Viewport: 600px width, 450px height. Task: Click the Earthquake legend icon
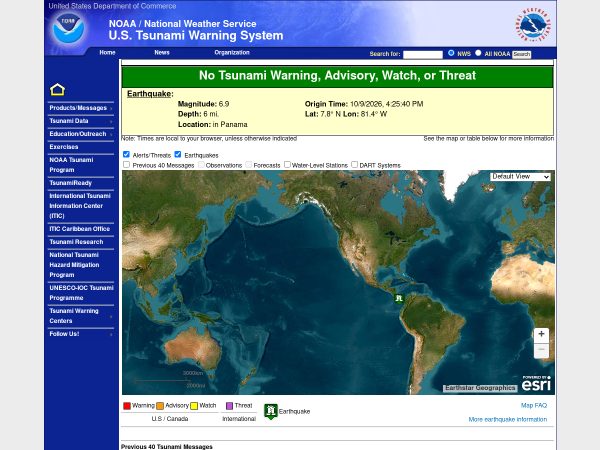[x=271, y=411]
